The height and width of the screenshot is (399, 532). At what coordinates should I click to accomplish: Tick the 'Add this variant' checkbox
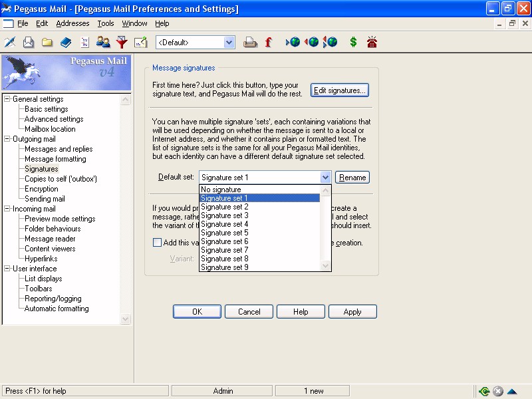[x=157, y=242]
